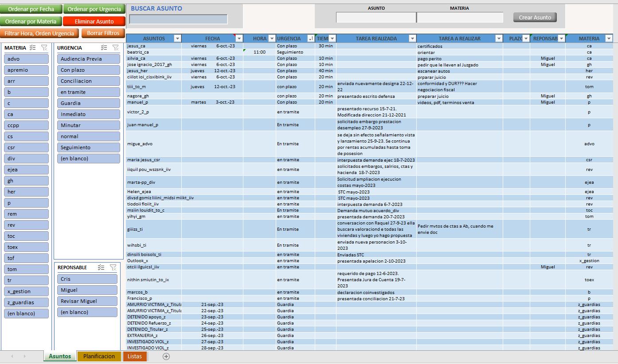Filter MATERIA slicer by apremio
The image size is (618, 364).
tap(27, 70)
